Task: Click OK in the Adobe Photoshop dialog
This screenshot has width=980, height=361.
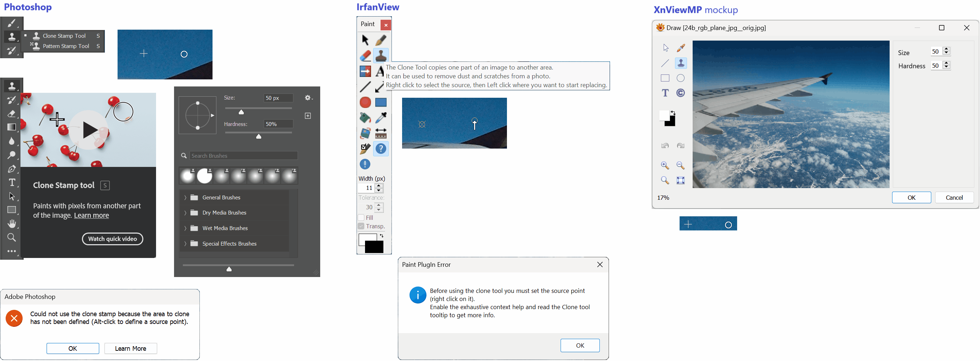Action: tap(73, 349)
